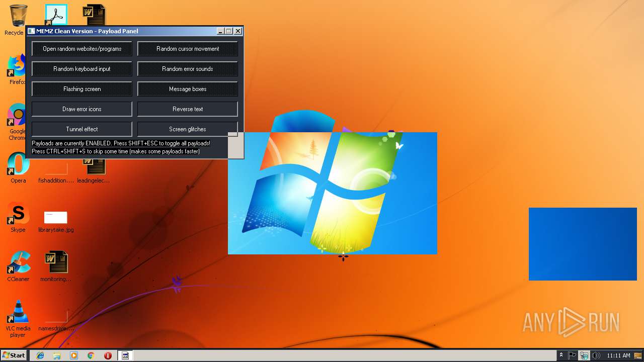Select the Word document icon at top of desktop
This screenshot has height=362, width=644.
point(94,15)
